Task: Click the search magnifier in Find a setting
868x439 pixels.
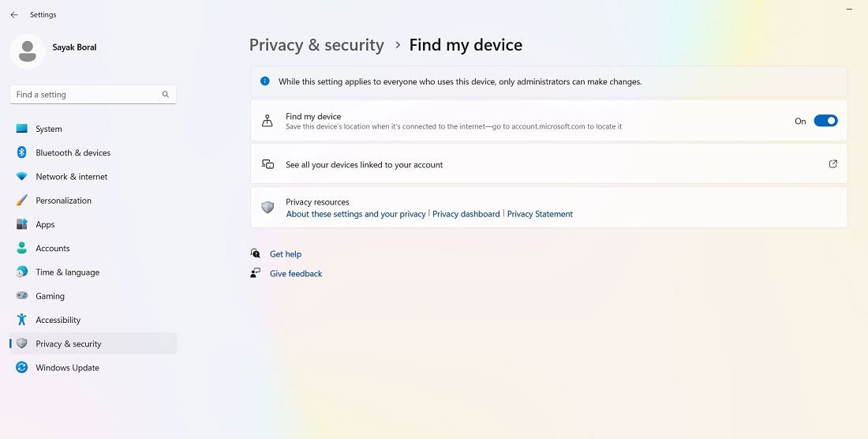Action: coord(166,95)
